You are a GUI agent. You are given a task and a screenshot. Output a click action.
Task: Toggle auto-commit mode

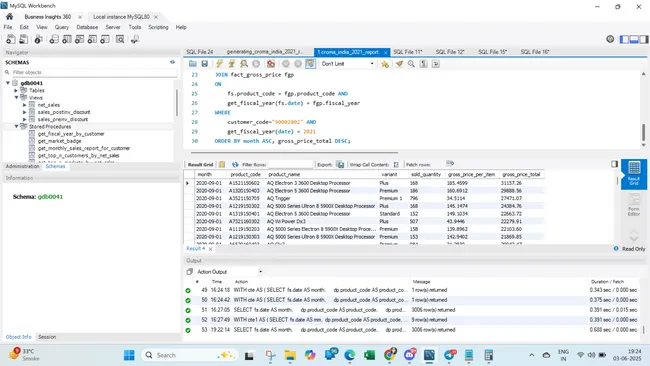tap(310, 64)
